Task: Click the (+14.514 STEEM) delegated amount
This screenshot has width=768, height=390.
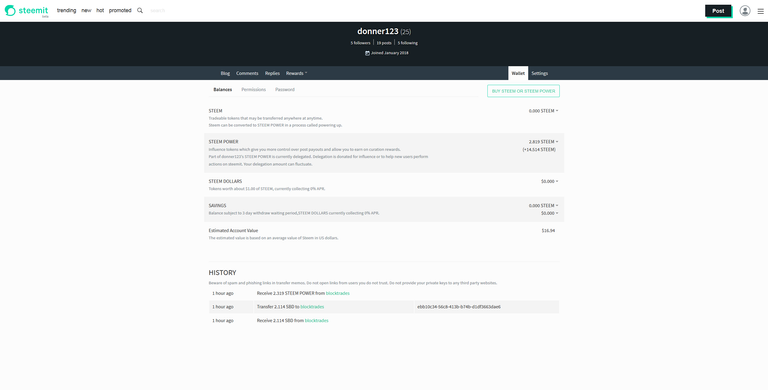Action: click(x=539, y=150)
